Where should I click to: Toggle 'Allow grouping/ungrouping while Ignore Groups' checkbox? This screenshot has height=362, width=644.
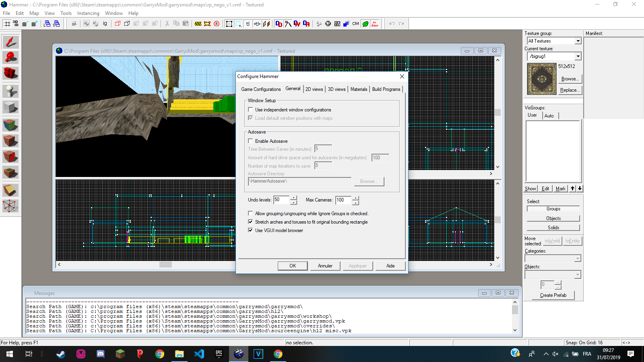[251, 214]
